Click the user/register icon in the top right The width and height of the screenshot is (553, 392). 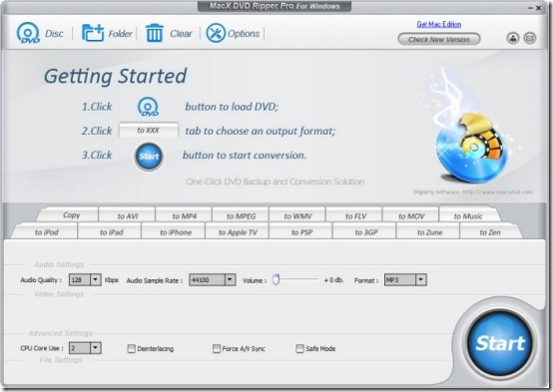[x=513, y=38]
